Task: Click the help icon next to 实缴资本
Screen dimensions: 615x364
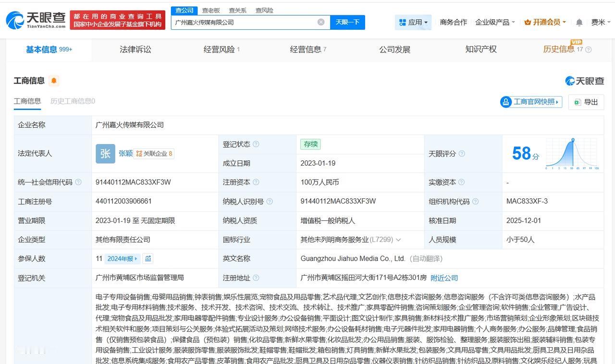Action: point(462,182)
